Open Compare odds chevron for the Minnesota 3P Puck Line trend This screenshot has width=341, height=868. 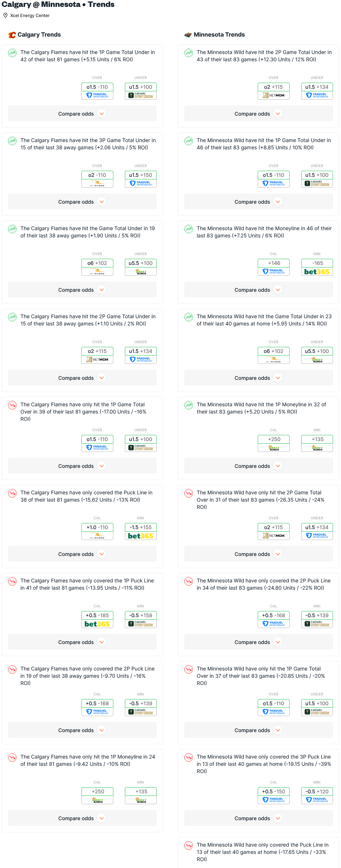[x=278, y=818]
